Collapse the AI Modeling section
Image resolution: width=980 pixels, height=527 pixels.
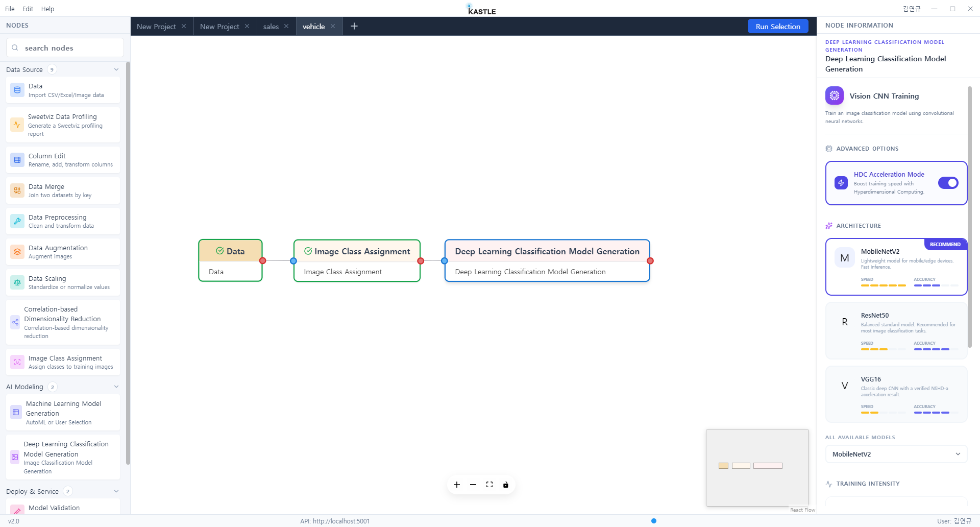116,387
